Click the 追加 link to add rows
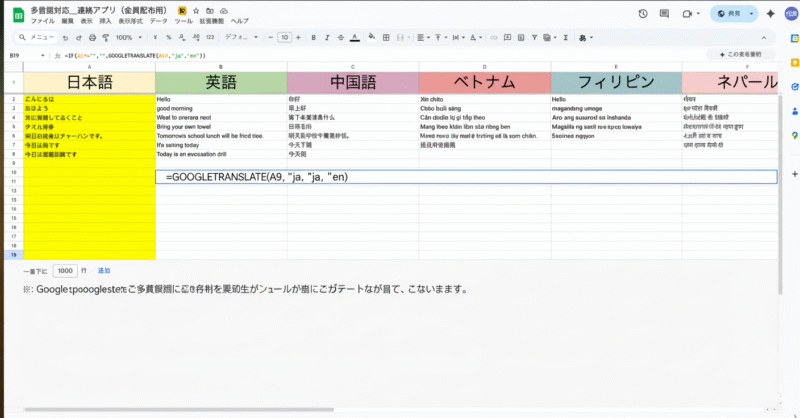Viewport: 800px width, 418px height. [x=104, y=271]
